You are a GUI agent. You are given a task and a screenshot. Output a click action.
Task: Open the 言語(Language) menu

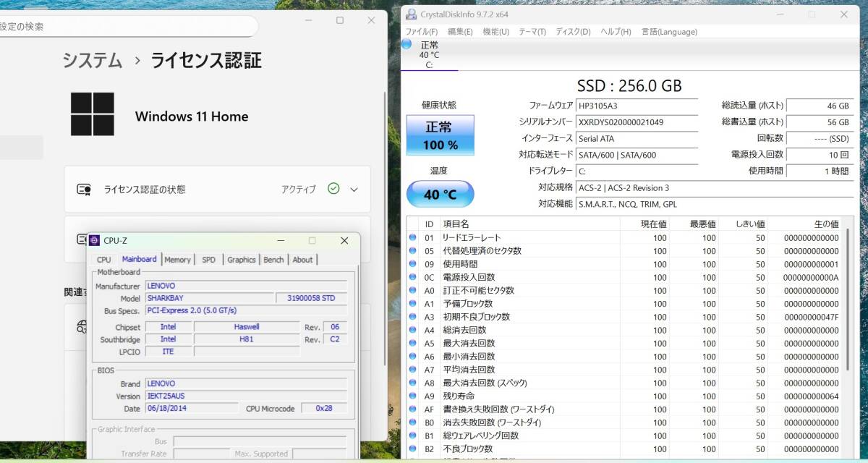pyautogui.click(x=668, y=32)
